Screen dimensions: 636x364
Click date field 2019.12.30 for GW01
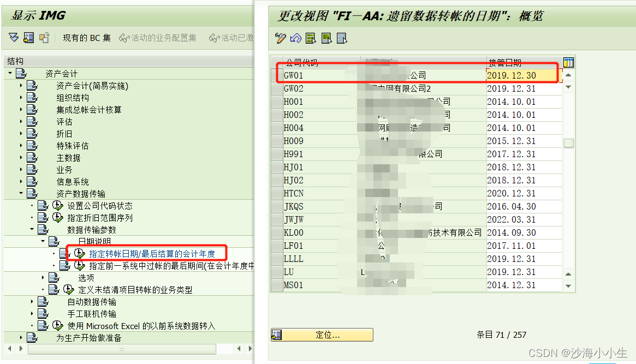(524, 75)
